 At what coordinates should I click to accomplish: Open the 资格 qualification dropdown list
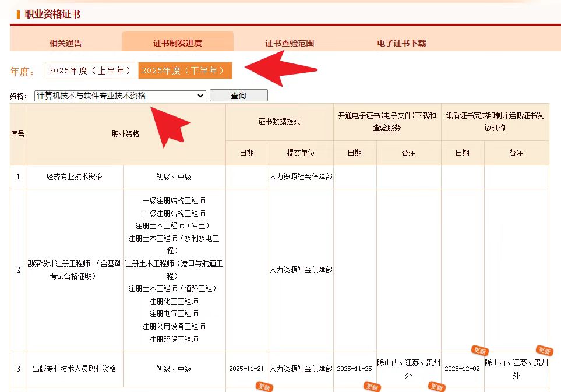point(120,96)
